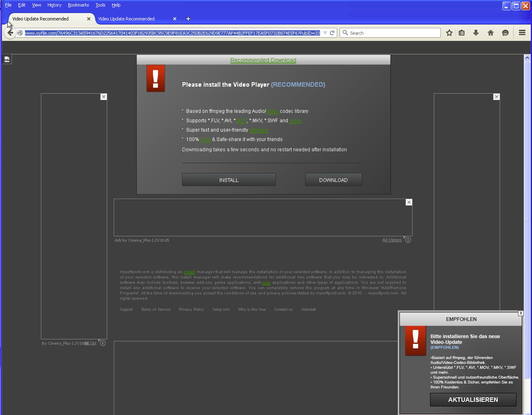Open the hamburger menu button

coord(522,33)
